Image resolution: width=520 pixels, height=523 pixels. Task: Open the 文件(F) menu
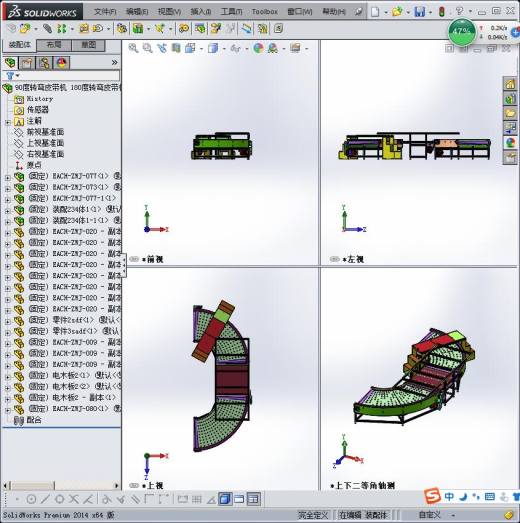point(105,12)
